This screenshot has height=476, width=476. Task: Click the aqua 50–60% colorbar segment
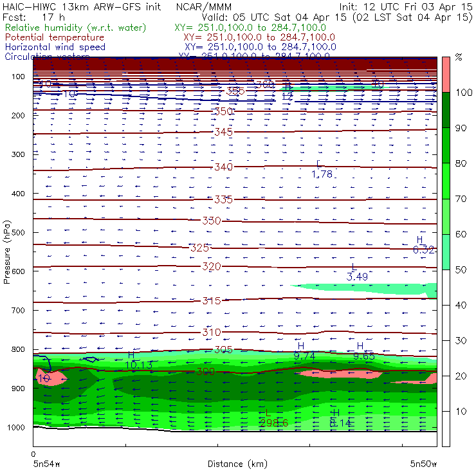pyautogui.click(x=446, y=252)
